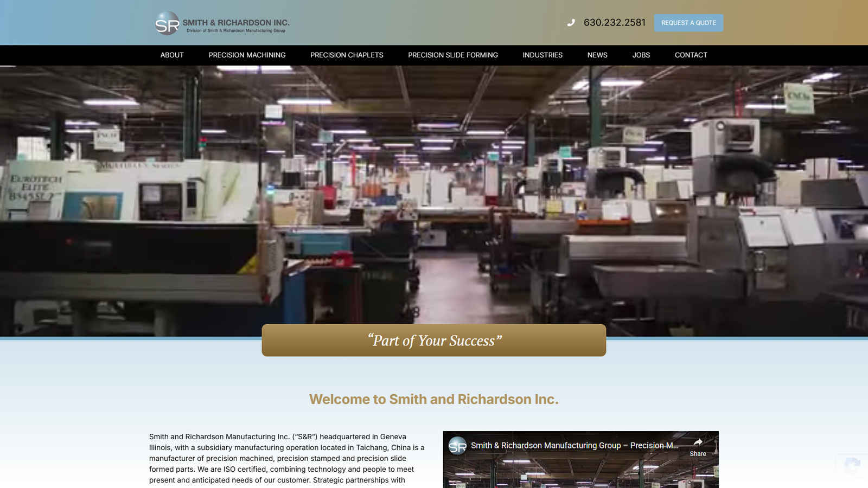Expand the PRECISION MACHINING menu
This screenshot has height=488, width=868.
click(x=247, y=55)
